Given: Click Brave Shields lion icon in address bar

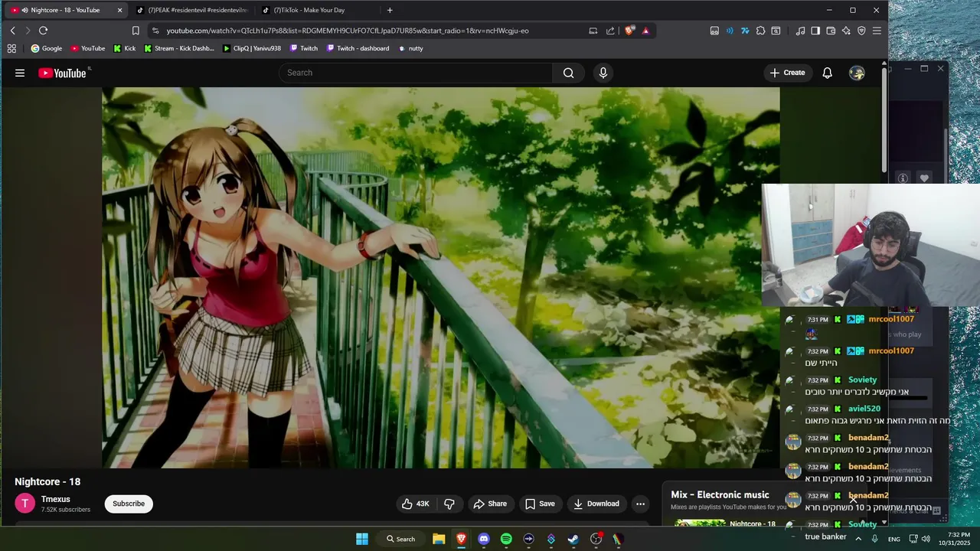Looking at the screenshot, I should tap(629, 31).
